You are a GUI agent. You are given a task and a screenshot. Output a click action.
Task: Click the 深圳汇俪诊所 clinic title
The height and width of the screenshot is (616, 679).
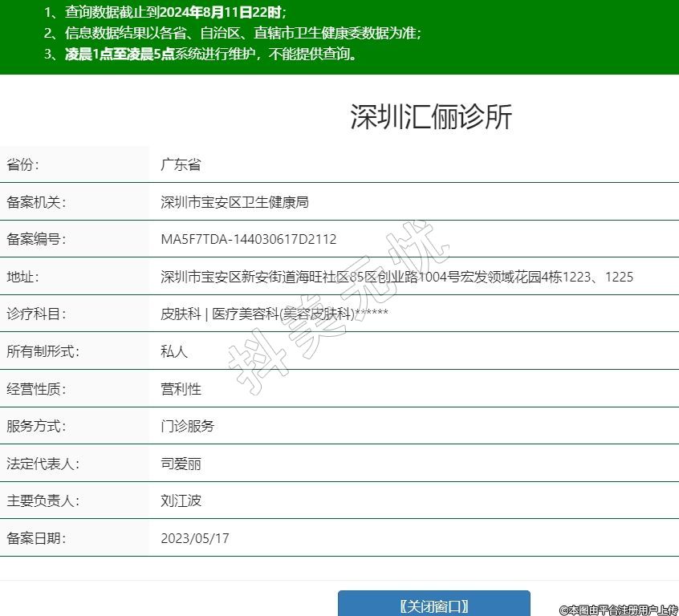point(431,117)
